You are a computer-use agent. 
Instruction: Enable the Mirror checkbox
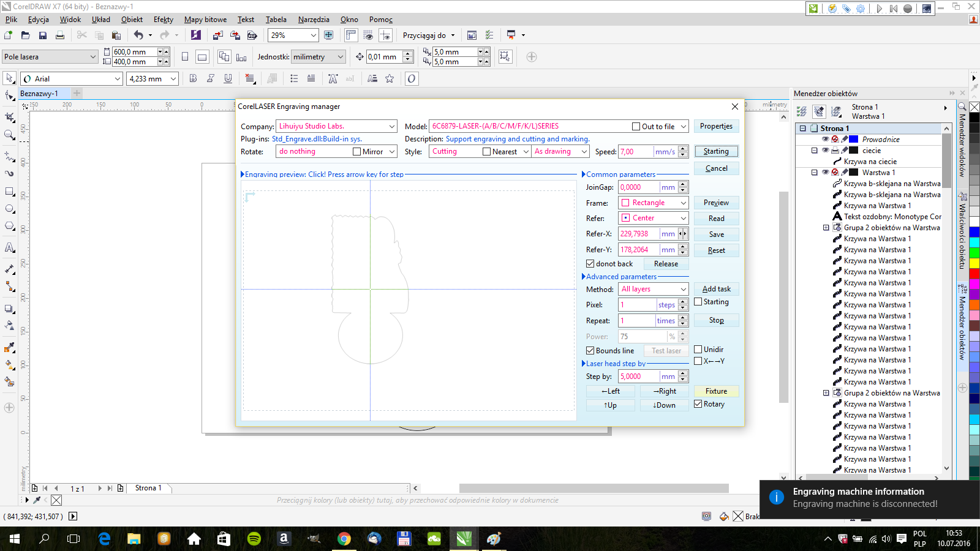(357, 152)
